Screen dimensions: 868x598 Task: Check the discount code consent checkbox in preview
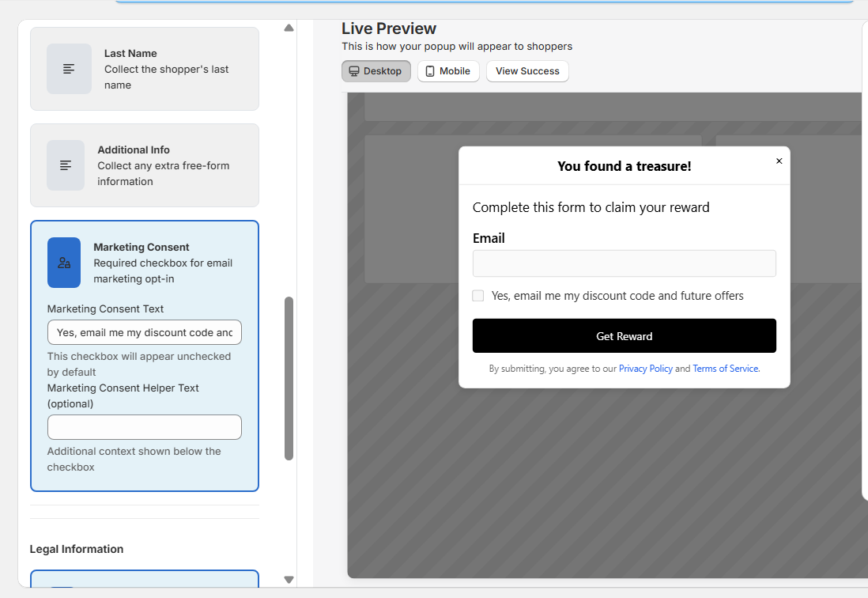tap(477, 295)
